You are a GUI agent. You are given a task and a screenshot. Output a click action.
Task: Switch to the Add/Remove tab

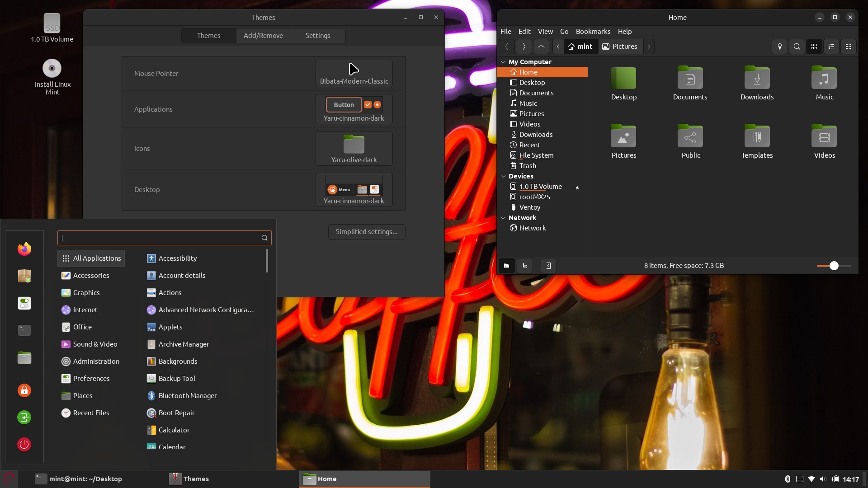tap(263, 36)
